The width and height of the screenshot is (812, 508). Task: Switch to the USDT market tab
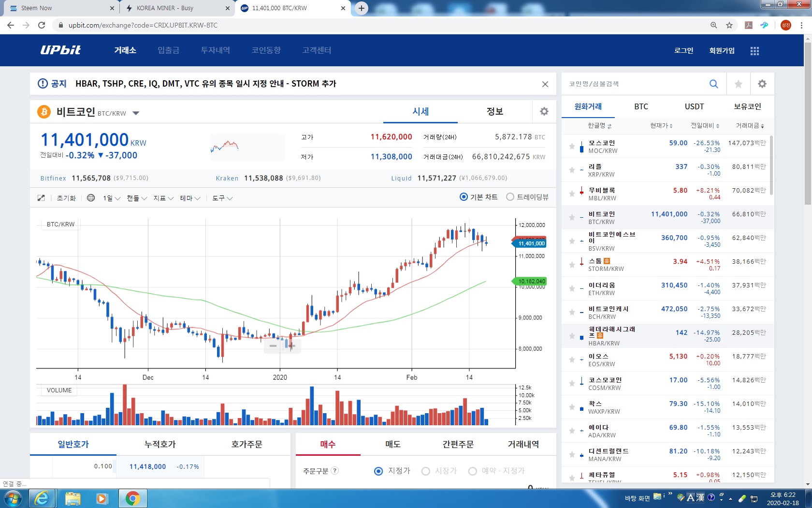click(695, 106)
